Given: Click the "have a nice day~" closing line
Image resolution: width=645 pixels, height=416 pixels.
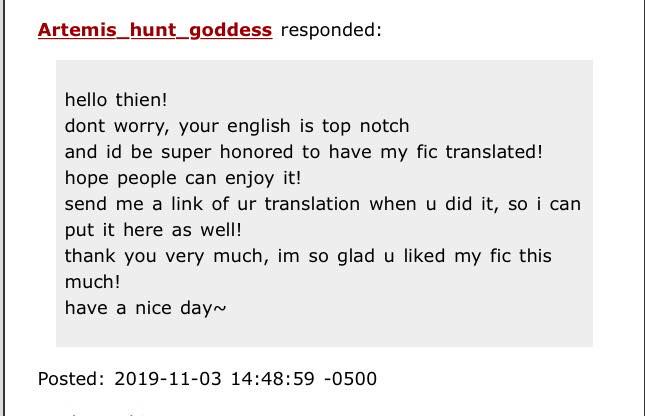Looking at the screenshot, I should (146, 308).
